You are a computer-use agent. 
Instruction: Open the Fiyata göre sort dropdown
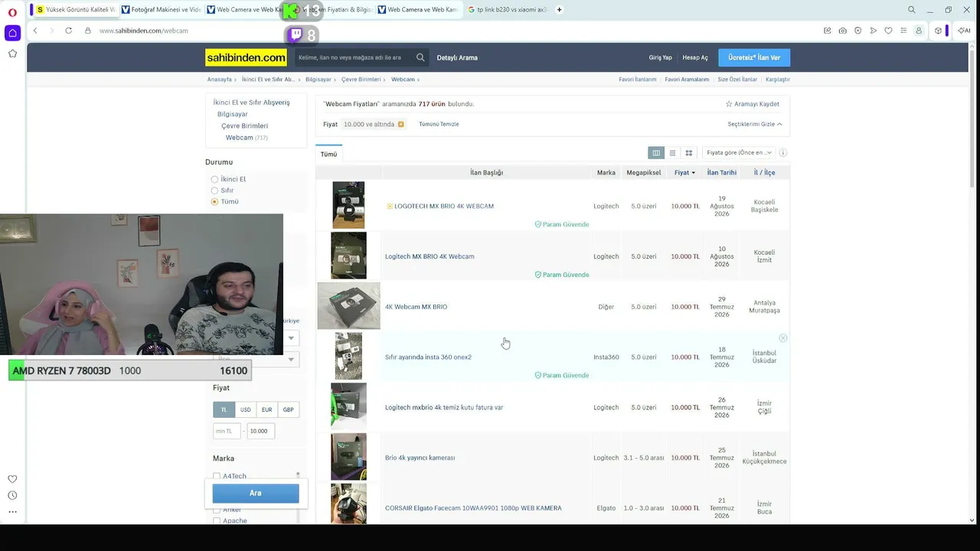tap(739, 153)
